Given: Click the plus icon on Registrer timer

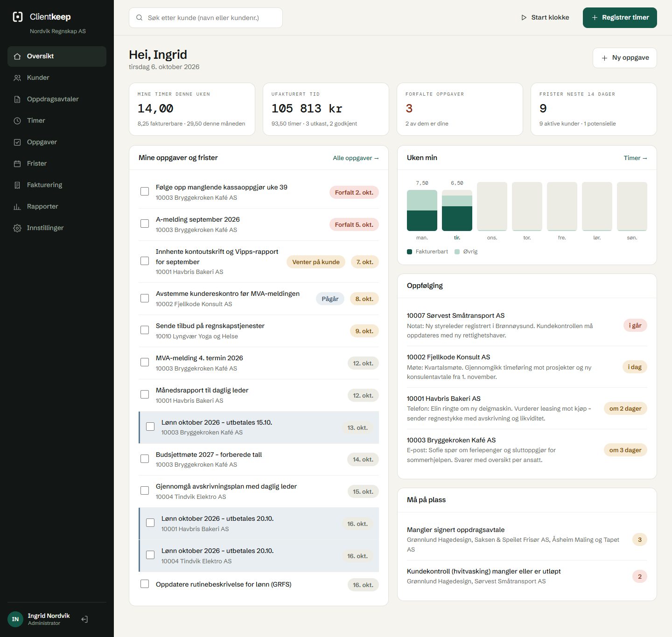Looking at the screenshot, I should point(595,18).
